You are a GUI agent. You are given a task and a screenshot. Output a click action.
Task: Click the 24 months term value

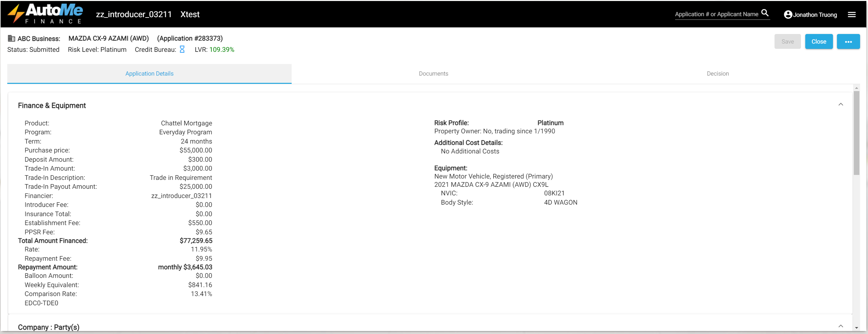[x=196, y=141]
